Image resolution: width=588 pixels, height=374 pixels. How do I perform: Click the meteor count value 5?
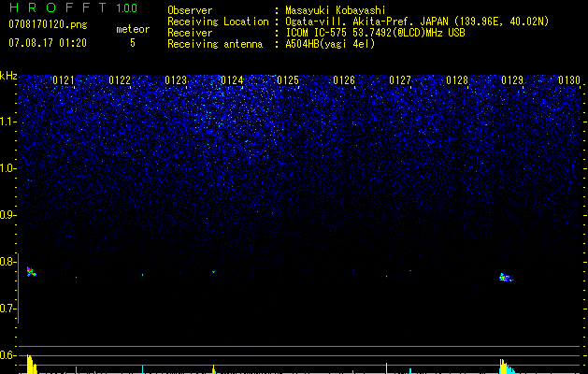[133, 43]
